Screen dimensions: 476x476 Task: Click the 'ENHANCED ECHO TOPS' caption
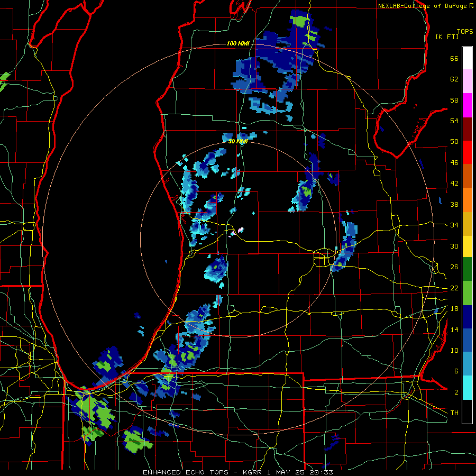[185, 472]
